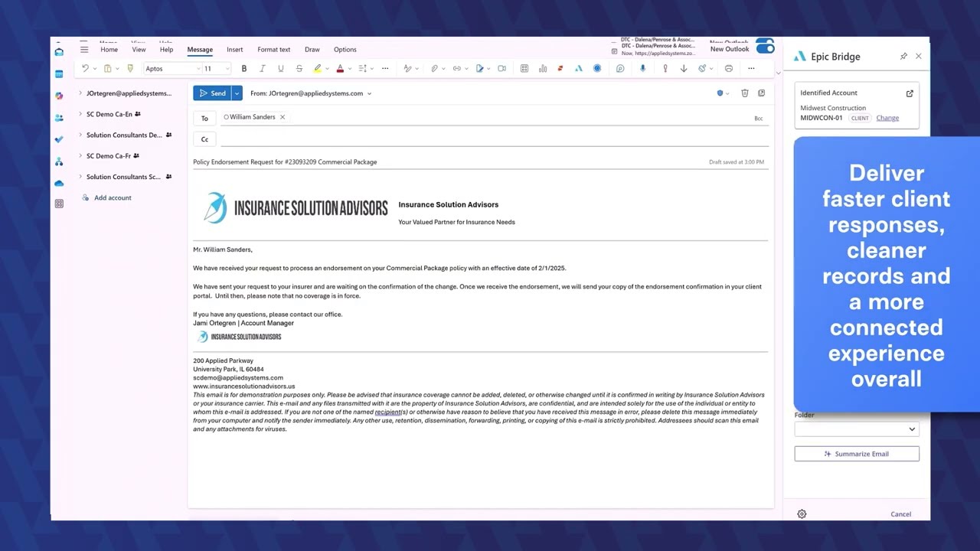Expand the Solution Consultants De... group

[x=80, y=135]
